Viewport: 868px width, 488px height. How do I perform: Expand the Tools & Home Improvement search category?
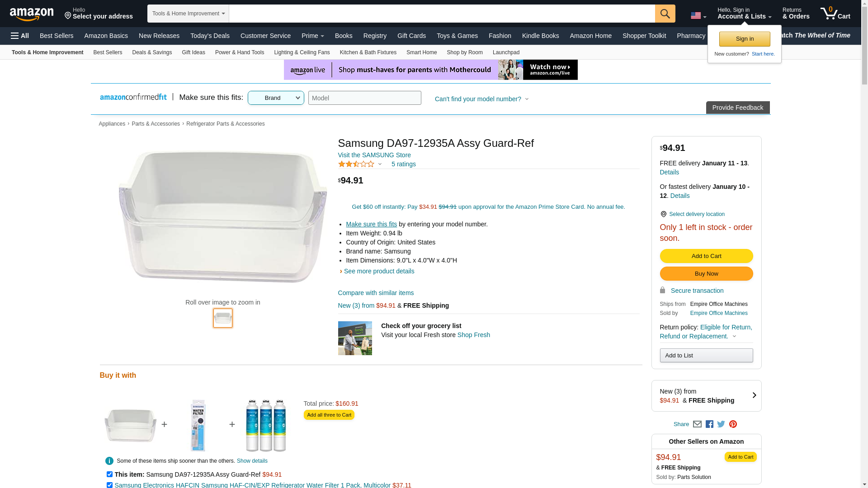[188, 14]
